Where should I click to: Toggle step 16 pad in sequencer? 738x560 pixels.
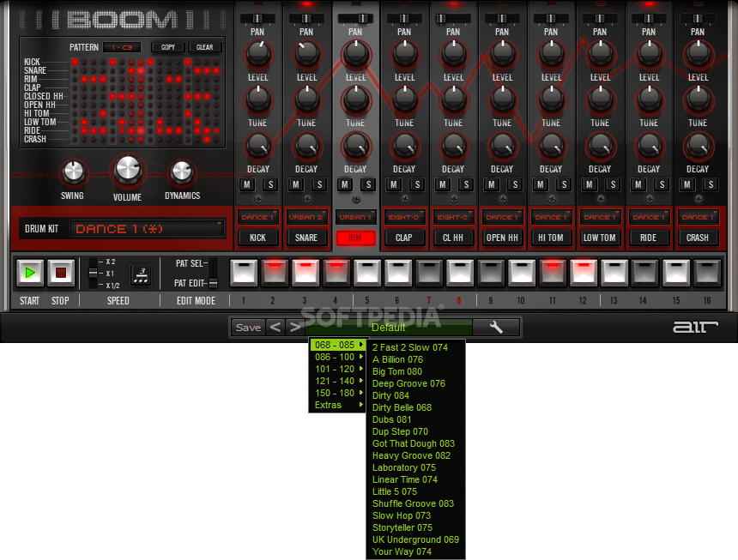coord(707,273)
